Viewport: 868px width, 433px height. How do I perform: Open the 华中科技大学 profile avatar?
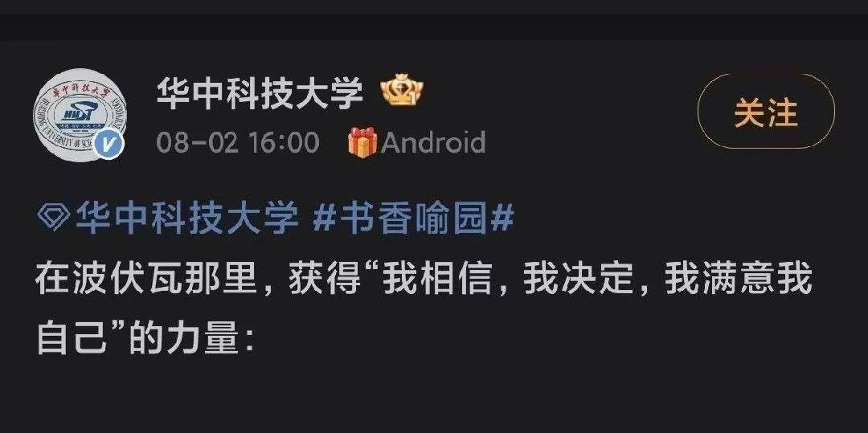coord(80,114)
